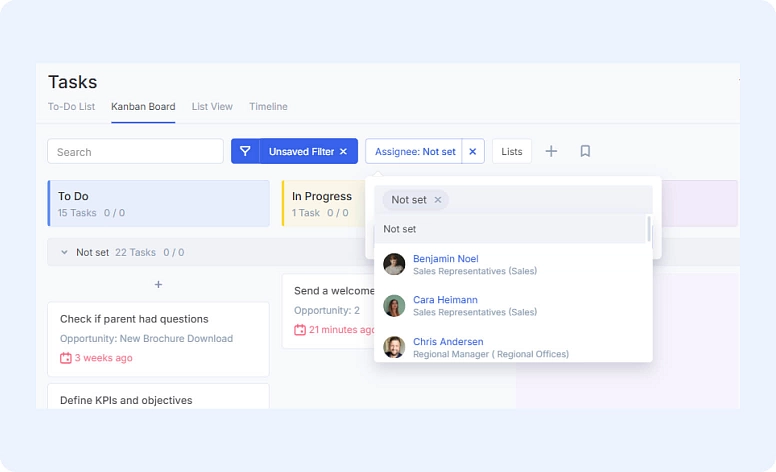Open the Assignee: Not set filter dropdown
The image size is (776, 472).
point(414,152)
